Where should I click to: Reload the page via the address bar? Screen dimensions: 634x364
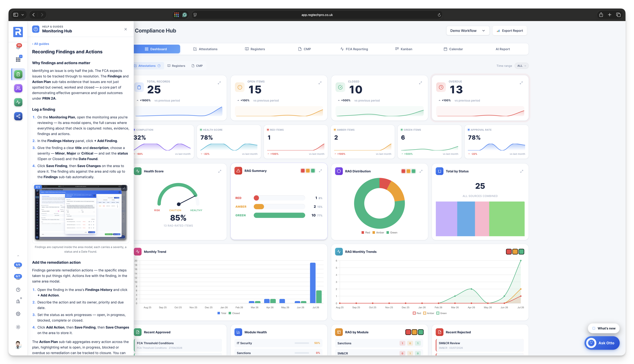[439, 15]
